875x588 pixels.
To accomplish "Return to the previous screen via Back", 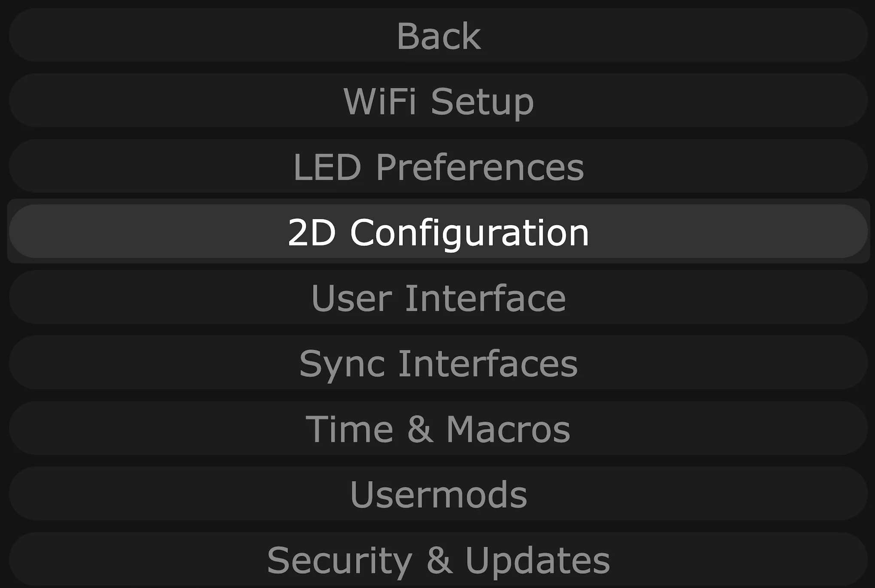I will [438, 36].
